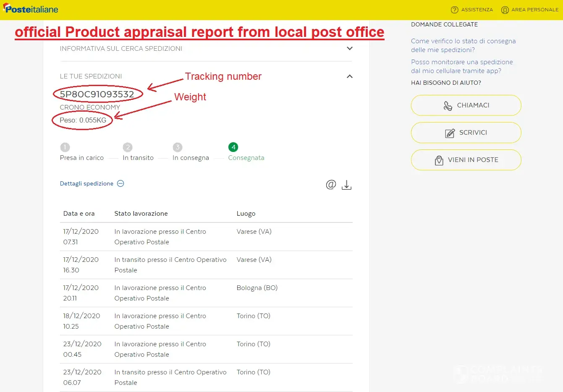Select step 4 Consegnata progress marker
This screenshot has height=392, width=563.
coord(233,147)
